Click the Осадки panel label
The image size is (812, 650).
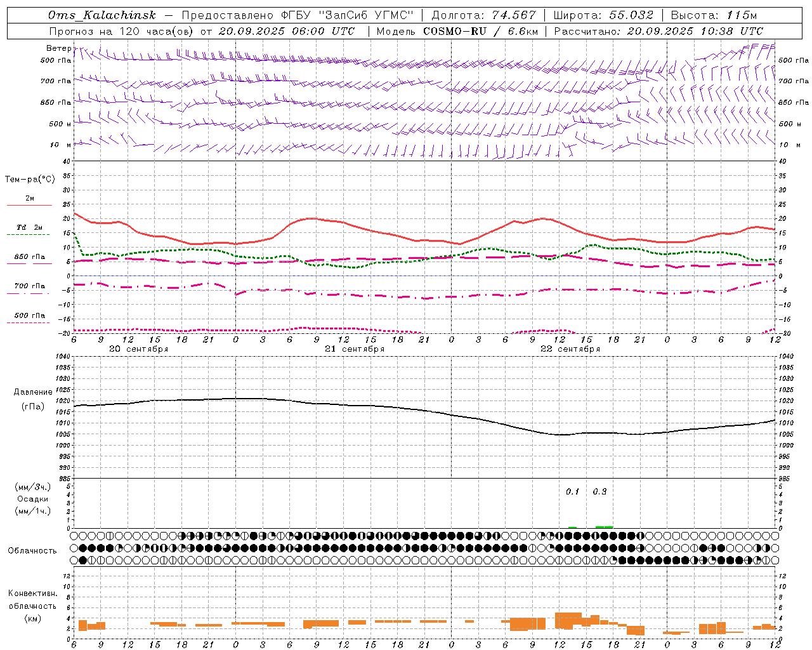pyautogui.click(x=32, y=499)
